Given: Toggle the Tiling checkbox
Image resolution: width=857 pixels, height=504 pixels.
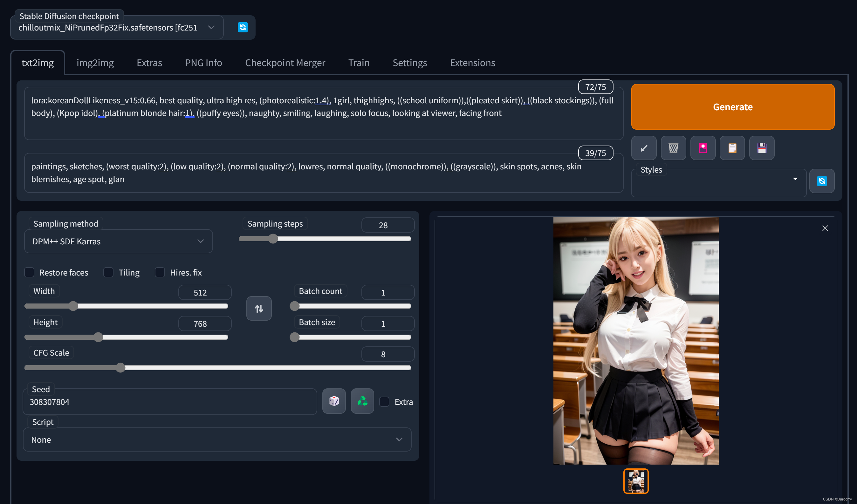Looking at the screenshot, I should (108, 272).
